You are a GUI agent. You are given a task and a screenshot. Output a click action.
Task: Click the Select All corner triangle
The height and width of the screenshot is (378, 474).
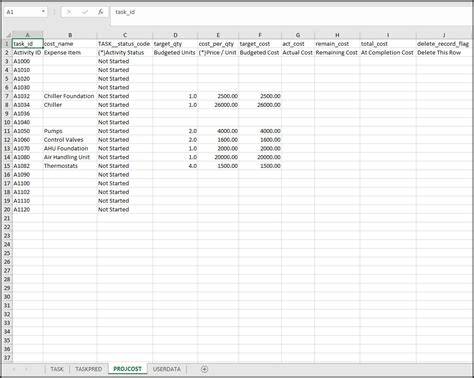point(8,35)
